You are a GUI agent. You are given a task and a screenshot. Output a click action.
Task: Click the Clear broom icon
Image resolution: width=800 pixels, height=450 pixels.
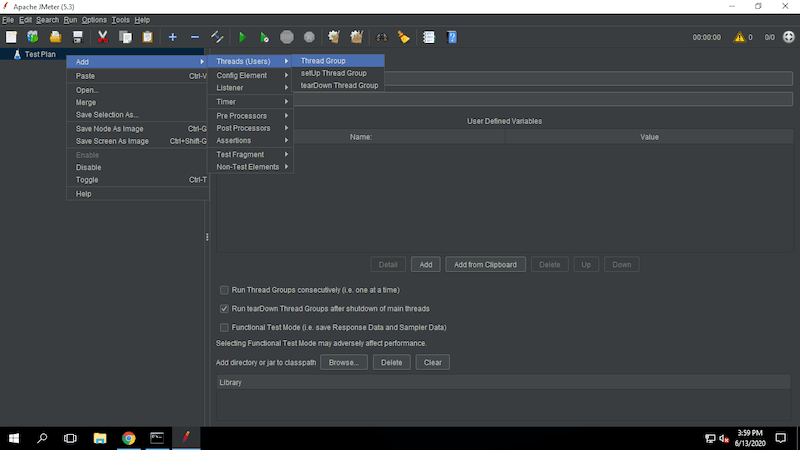pos(334,37)
